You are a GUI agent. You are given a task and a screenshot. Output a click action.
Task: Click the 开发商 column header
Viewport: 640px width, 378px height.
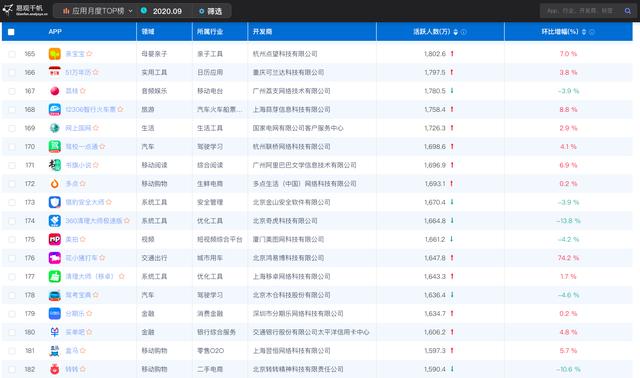(x=262, y=31)
